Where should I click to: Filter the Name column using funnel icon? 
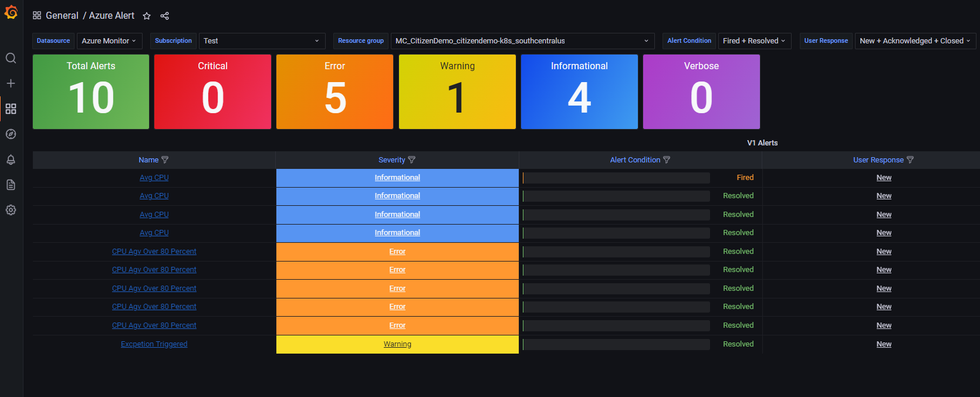165,160
